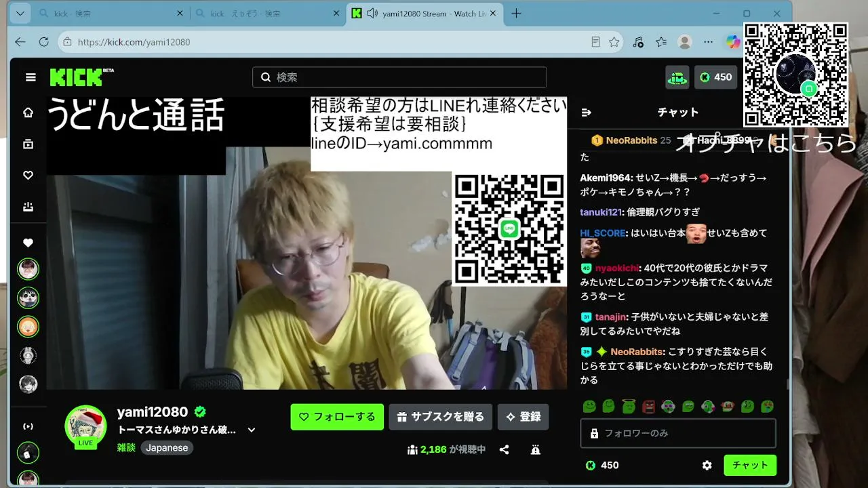The image size is (868, 488).
Task: Open Akemi1964's username in chat
Action: pos(606,178)
